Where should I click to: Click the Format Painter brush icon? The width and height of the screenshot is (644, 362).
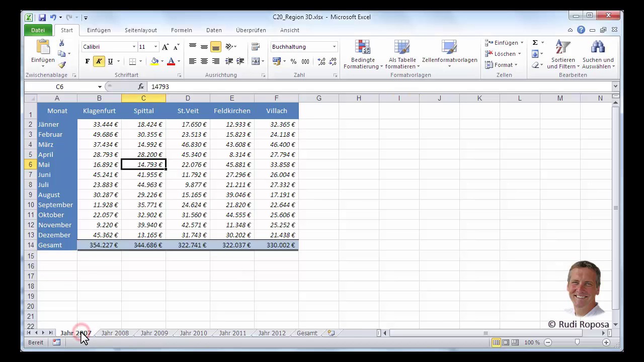[61, 65]
